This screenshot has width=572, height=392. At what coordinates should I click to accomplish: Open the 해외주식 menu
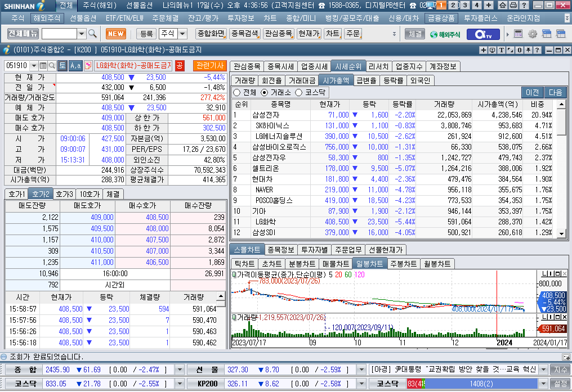pyautogui.click(x=47, y=18)
